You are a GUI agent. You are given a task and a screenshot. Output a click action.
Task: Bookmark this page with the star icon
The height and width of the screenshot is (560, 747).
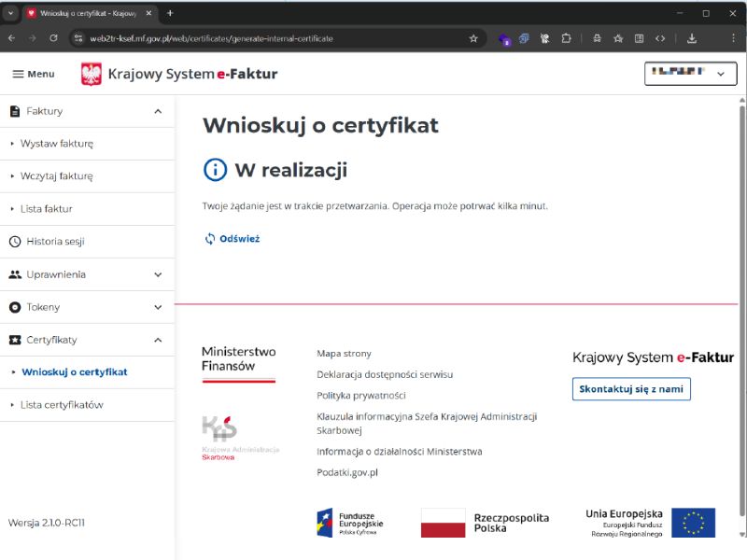pyautogui.click(x=473, y=38)
